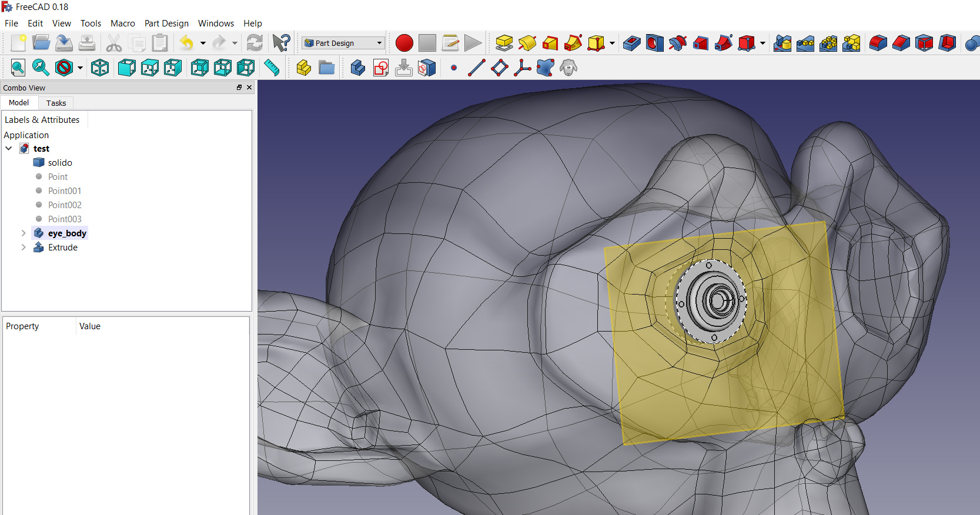Save the active document
Image resolution: width=980 pixels, height=515 pixels.
click(64, 43)
